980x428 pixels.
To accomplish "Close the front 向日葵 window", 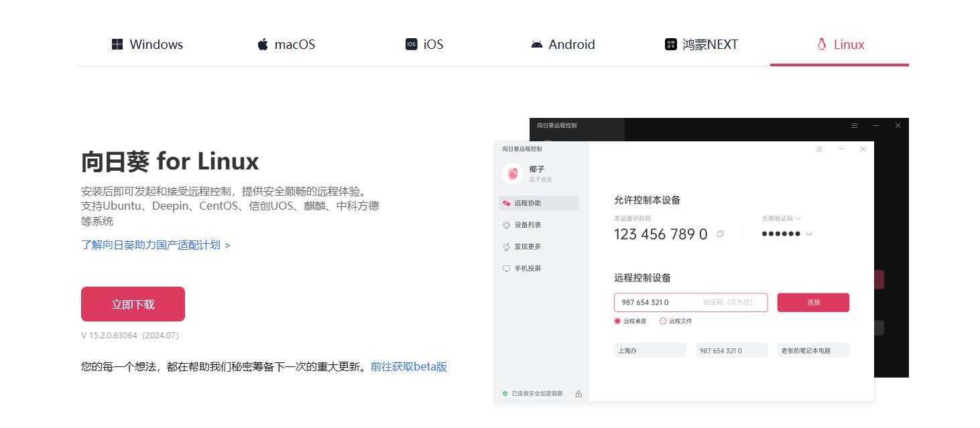I will pyautogui.click(x=863, y=149).
